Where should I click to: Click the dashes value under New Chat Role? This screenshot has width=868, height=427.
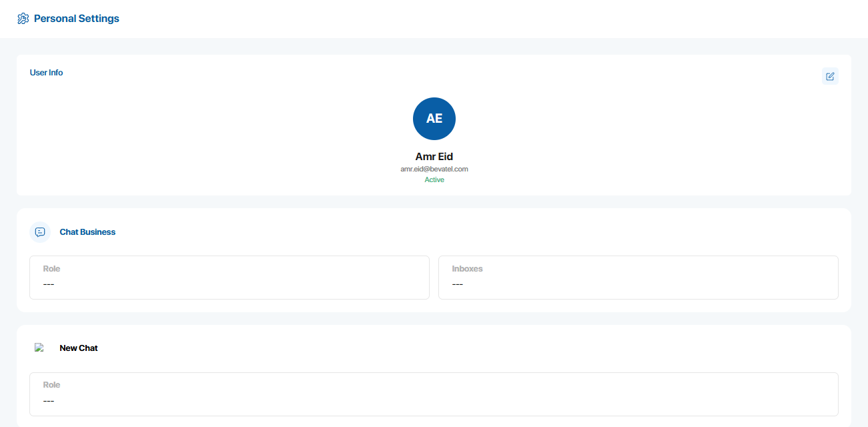pyautogui.click(x=48, y=402)
